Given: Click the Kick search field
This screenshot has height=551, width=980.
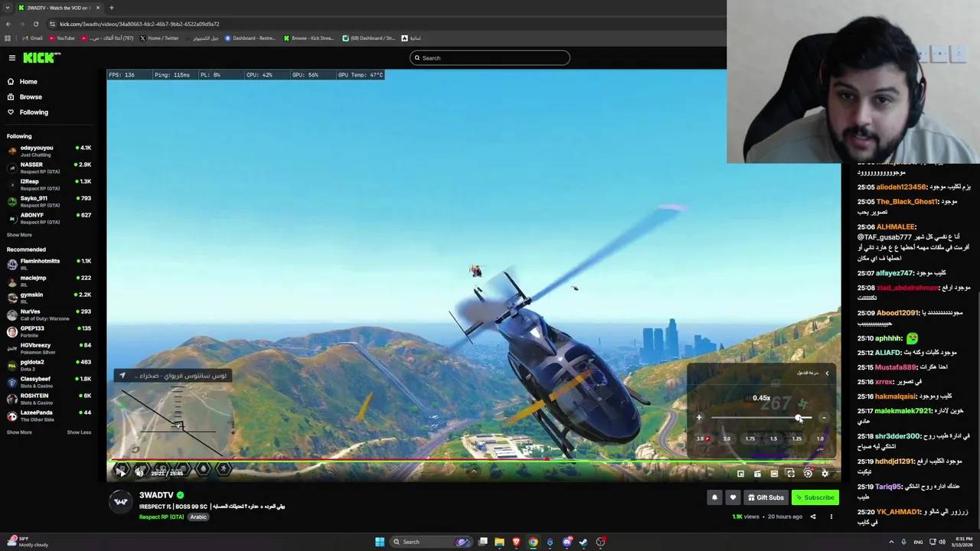Looking at the screenshot, I should 490,58.
